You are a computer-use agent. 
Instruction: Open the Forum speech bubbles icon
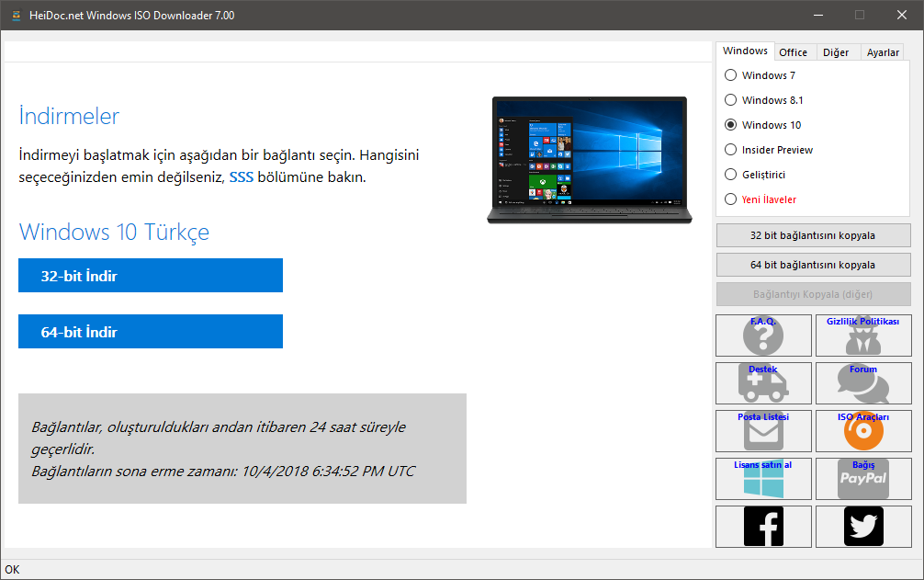click(x=863, y=383)
